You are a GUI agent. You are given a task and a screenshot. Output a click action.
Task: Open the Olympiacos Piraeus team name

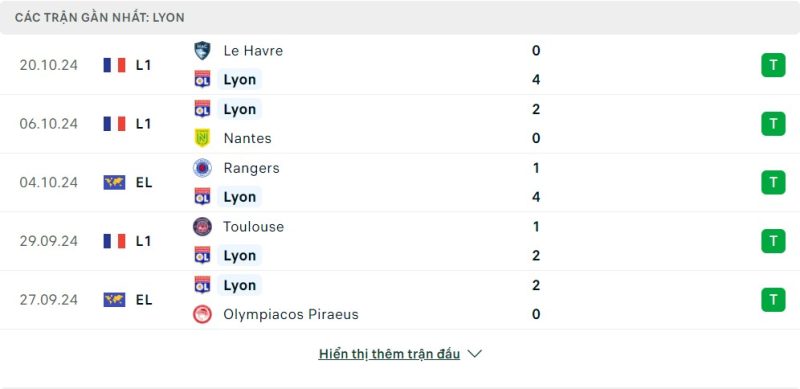(291, 314)
